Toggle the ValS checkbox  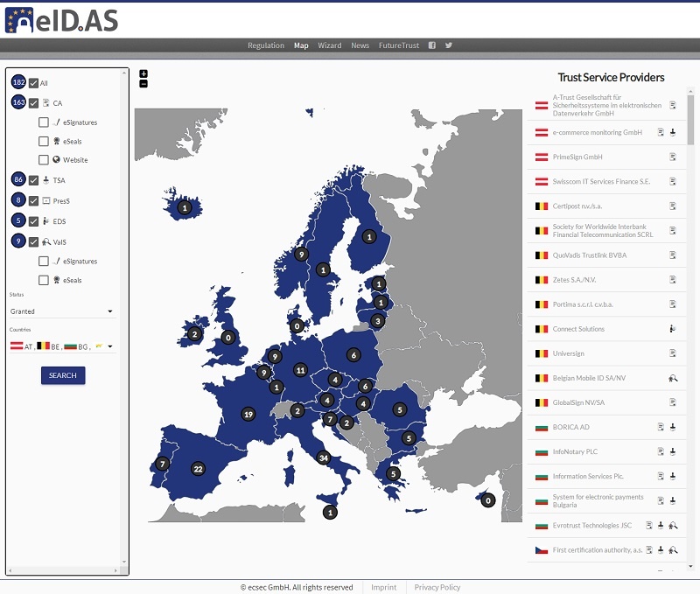[x=33, y=242]
